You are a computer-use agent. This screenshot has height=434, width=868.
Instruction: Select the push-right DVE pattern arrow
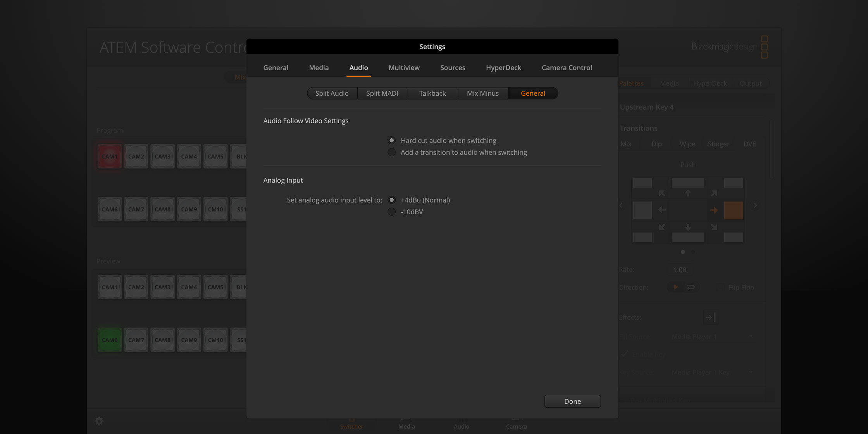[715, 210]
